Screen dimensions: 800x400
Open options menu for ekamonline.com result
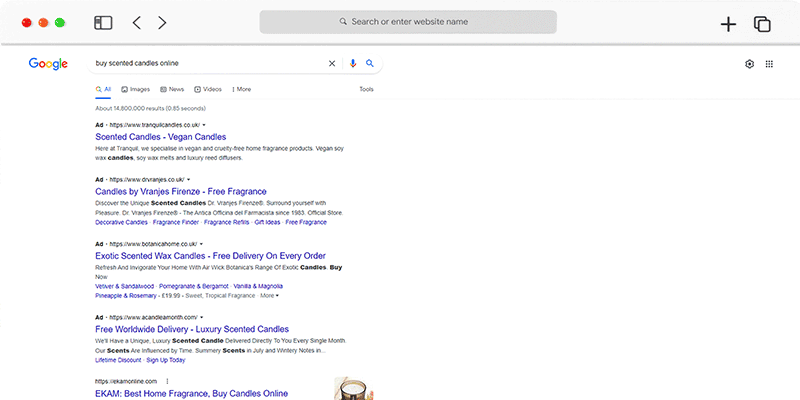click(167, 381)
